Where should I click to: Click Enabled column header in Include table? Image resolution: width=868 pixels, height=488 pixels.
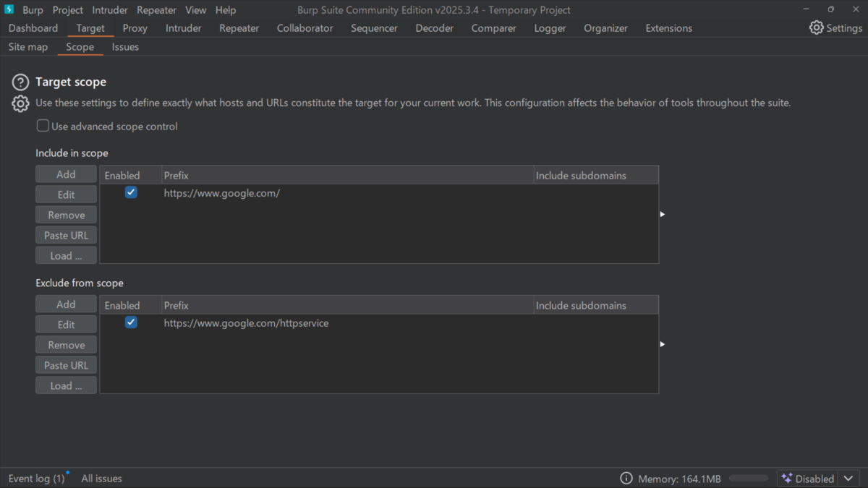tap(130, 175)
